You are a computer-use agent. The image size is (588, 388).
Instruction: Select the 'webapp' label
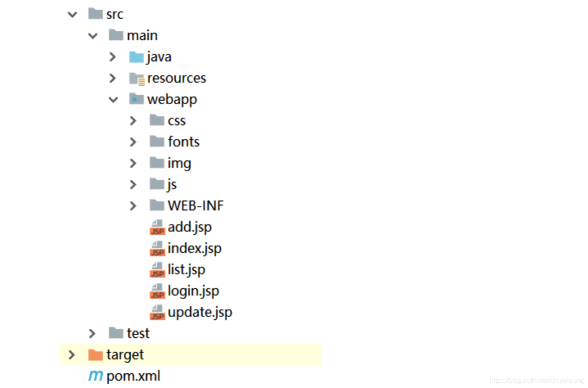[172, 100]
